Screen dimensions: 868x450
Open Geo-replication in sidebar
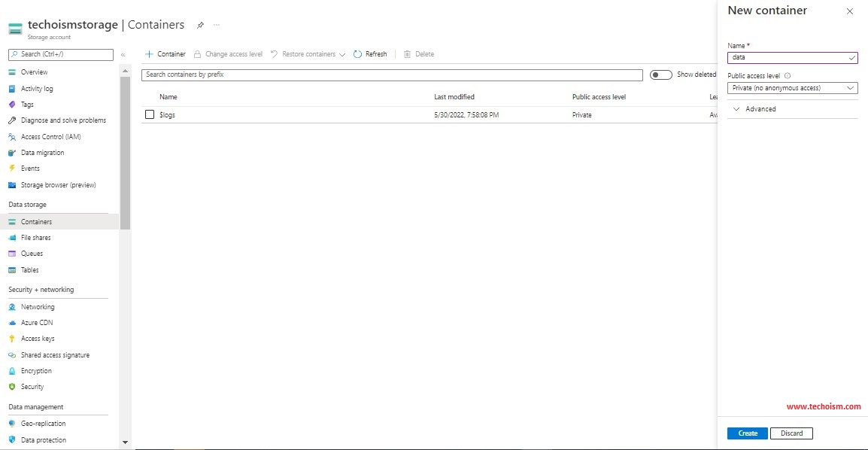point(43,424)
